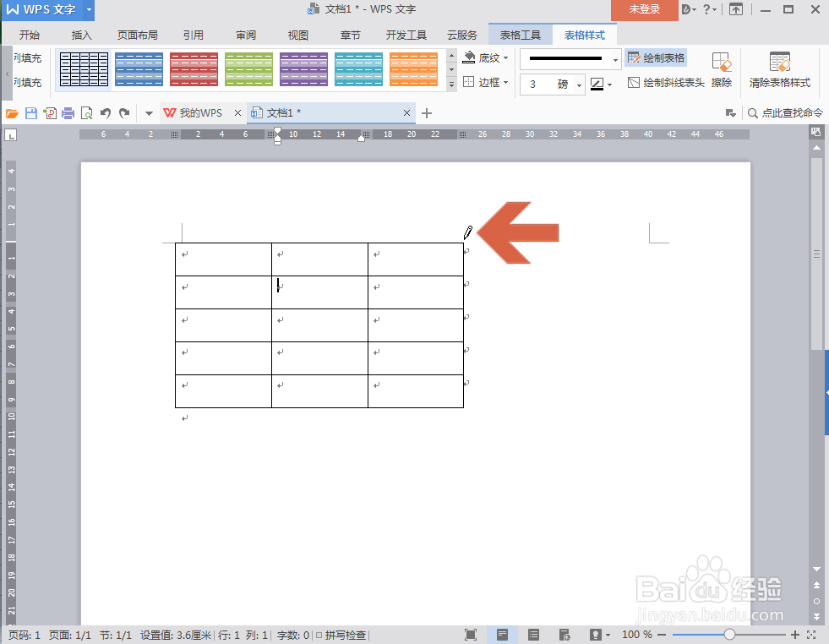Click the zoom in plus button

pos(794,635)
